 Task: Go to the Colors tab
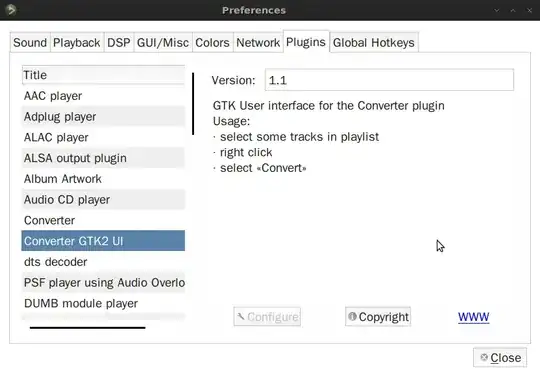pos(212,43)
